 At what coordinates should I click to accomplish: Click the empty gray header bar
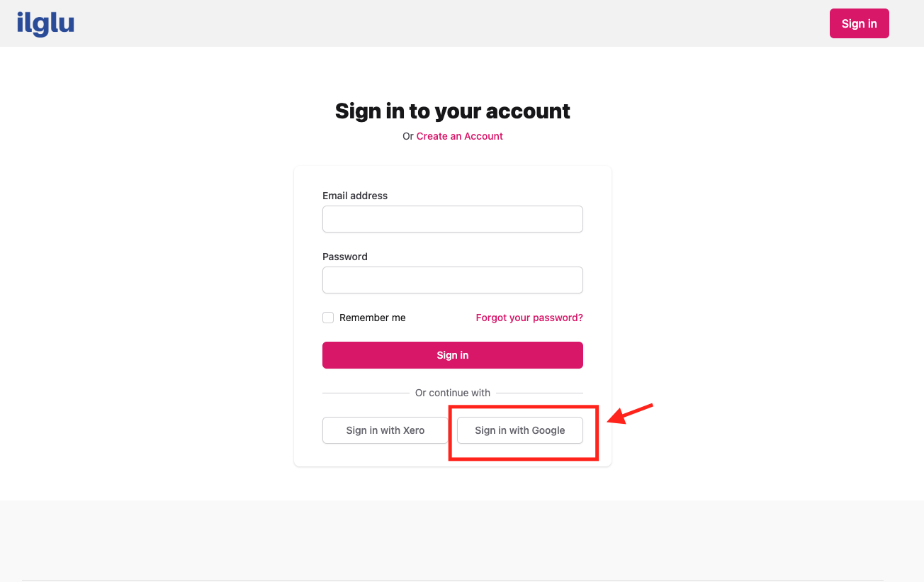pyautogui.click(x=453, y=23)
